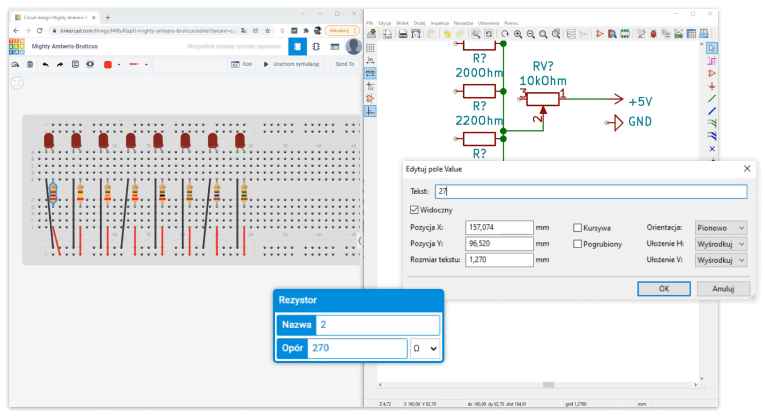Viewport: 765px width, 416px height.
Task: Click the print icon in KiCad toolbar
Action: (x=402, y=34)
